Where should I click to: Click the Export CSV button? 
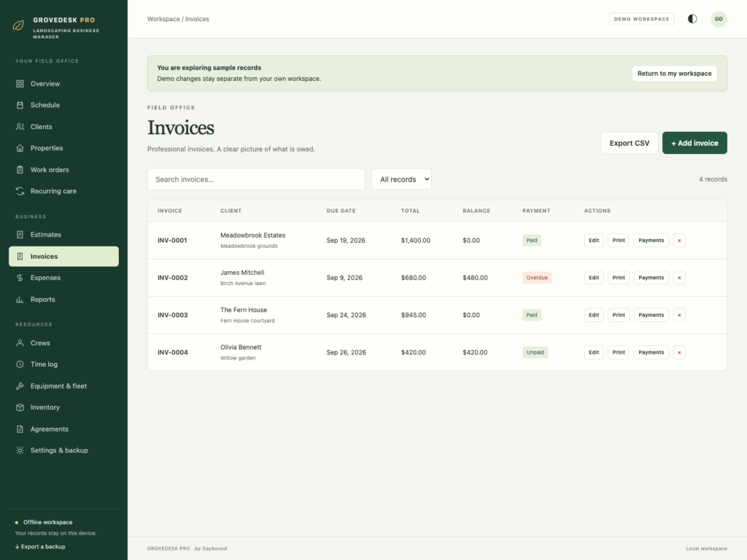(x=630, y=143)
